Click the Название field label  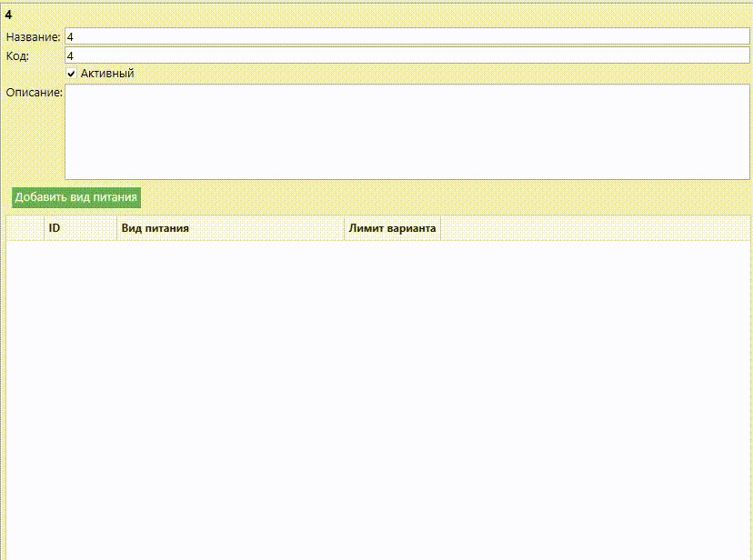coord(33,37)
